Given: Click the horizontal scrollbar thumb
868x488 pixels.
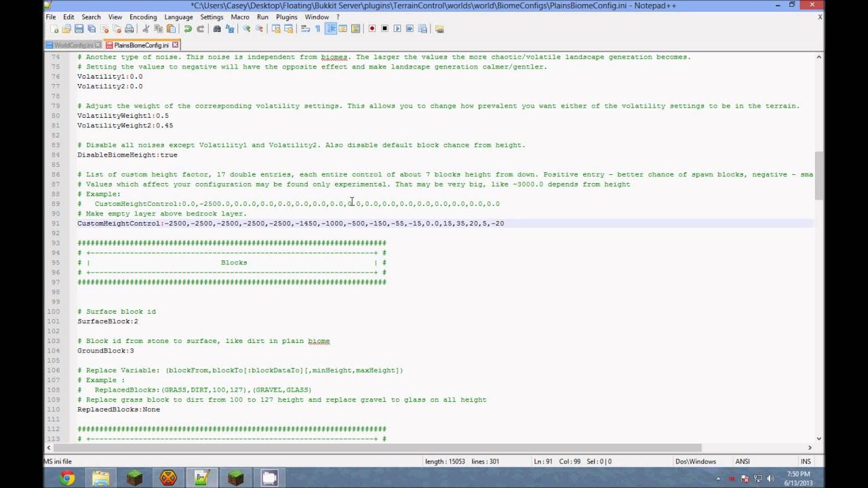Looking at the screenshot, I should tap(377, 447).
